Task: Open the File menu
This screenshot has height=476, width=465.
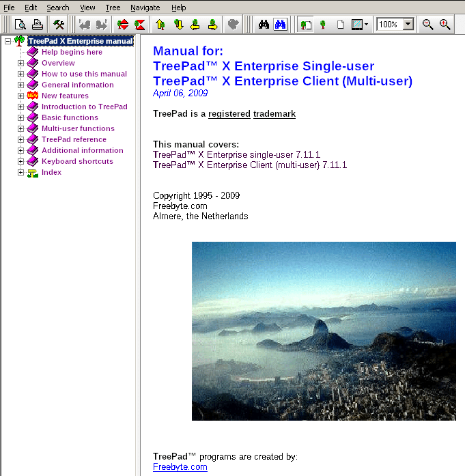Action: (9, 8)
